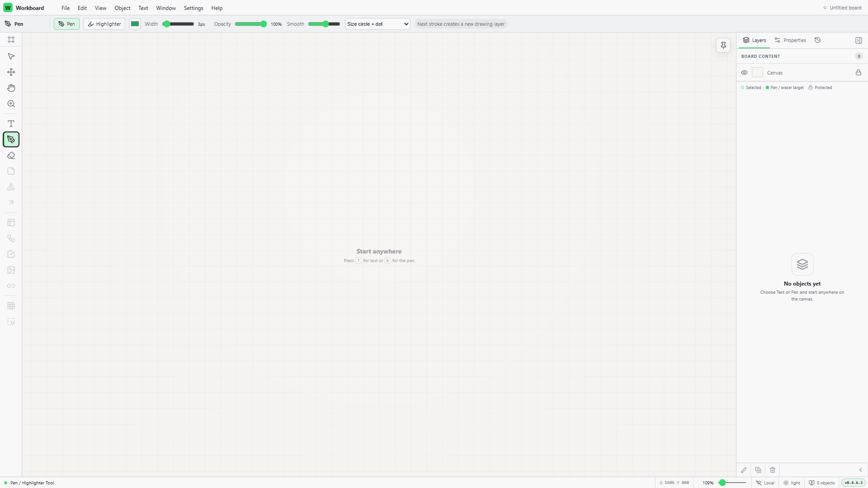Select the checklist checkbox tool

[11, 254]
